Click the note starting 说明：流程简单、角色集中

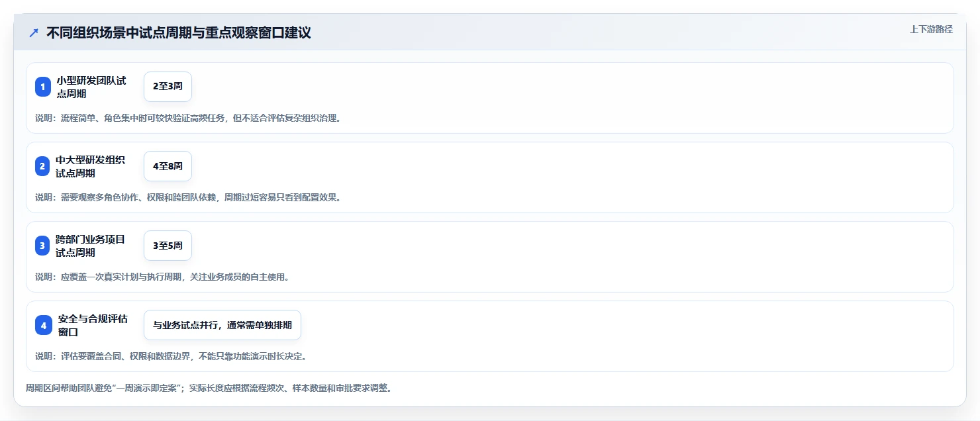(x=188, y=118)
